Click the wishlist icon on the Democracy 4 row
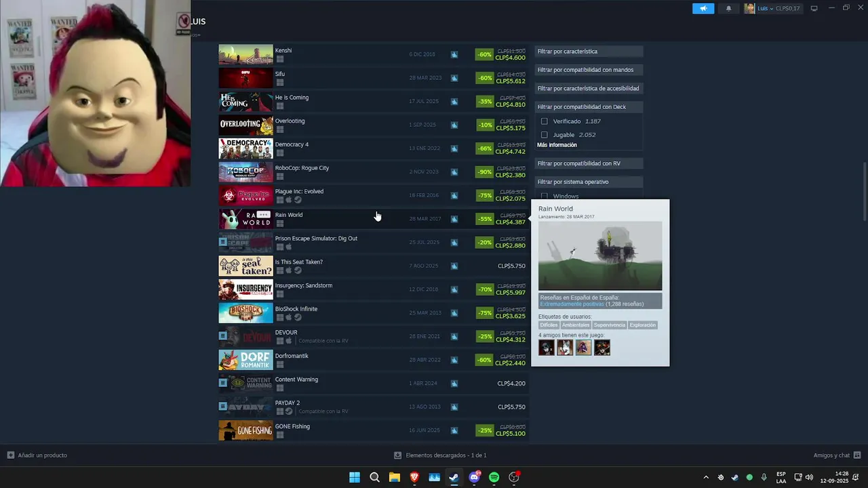868x488 pixels. 454,148
